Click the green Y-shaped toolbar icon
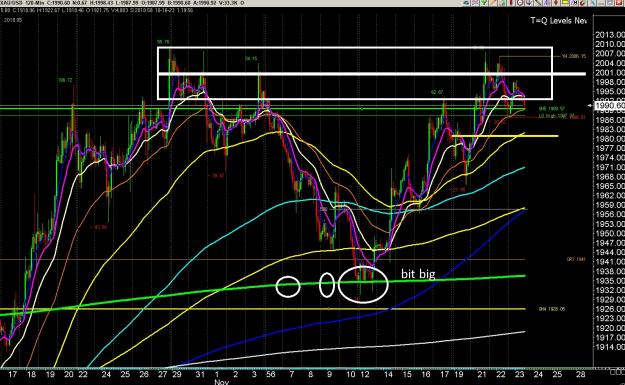Screen dimensions: 625x385 click(x=484, y=2)
